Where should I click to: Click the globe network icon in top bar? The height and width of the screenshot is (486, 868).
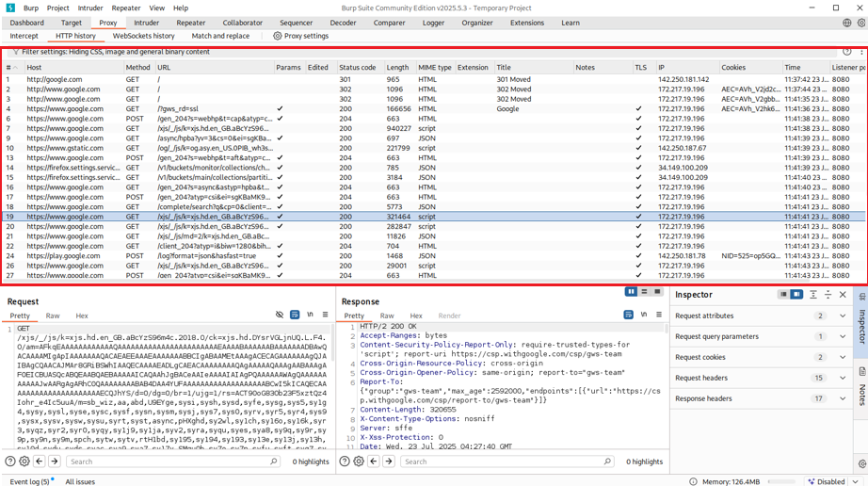tap(846, 23)
